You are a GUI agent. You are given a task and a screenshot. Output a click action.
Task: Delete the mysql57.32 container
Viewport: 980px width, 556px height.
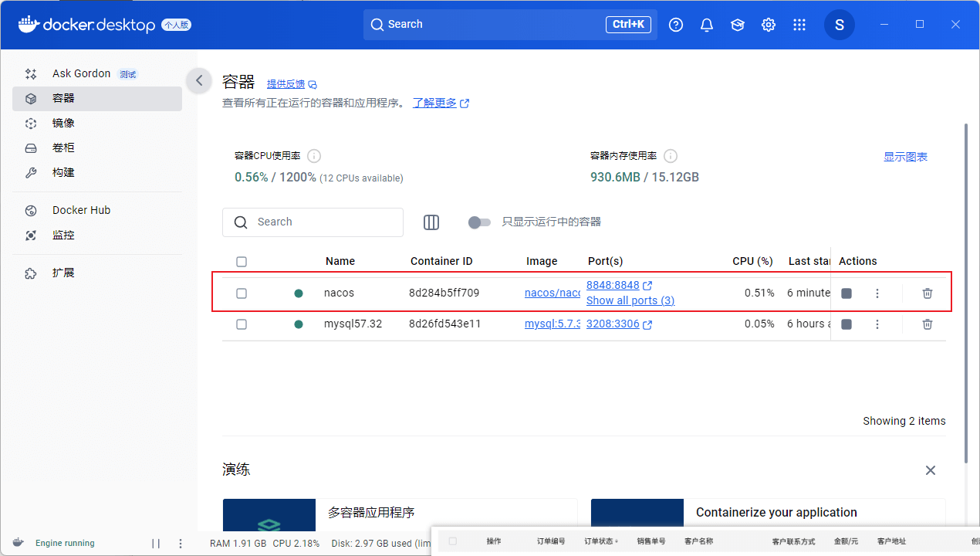point(928,324)
